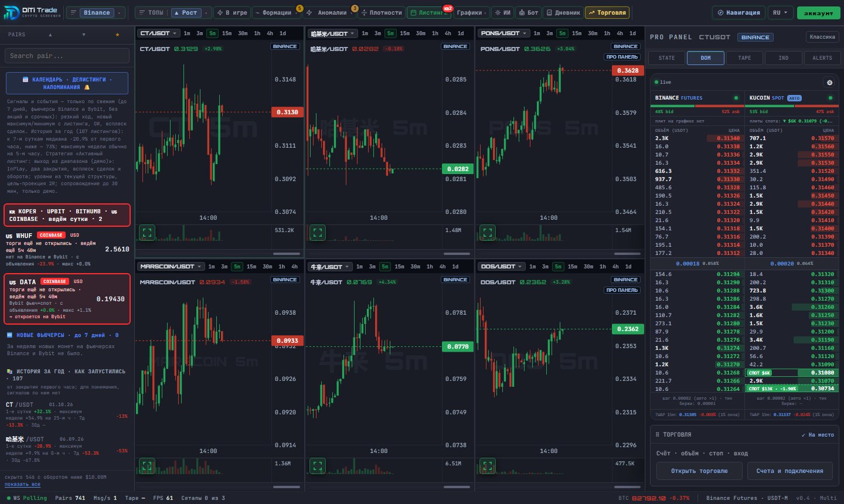Image resolution: width=844 pixels, height=504 pixels.
Task: Open the Бот toolbar item
Action: click(x=529, y=12)
